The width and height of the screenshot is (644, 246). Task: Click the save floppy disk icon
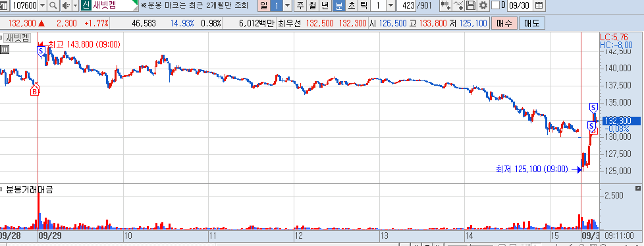tap(471, 6)
